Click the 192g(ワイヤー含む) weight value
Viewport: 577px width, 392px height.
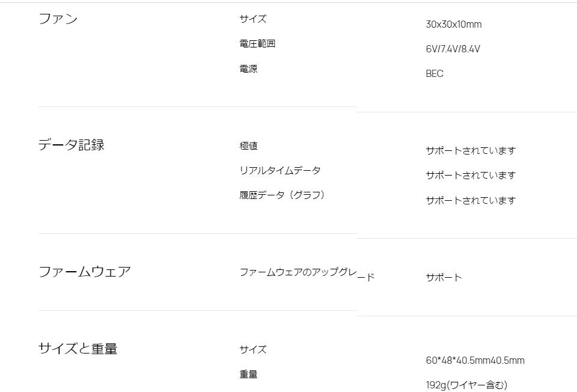466,385
